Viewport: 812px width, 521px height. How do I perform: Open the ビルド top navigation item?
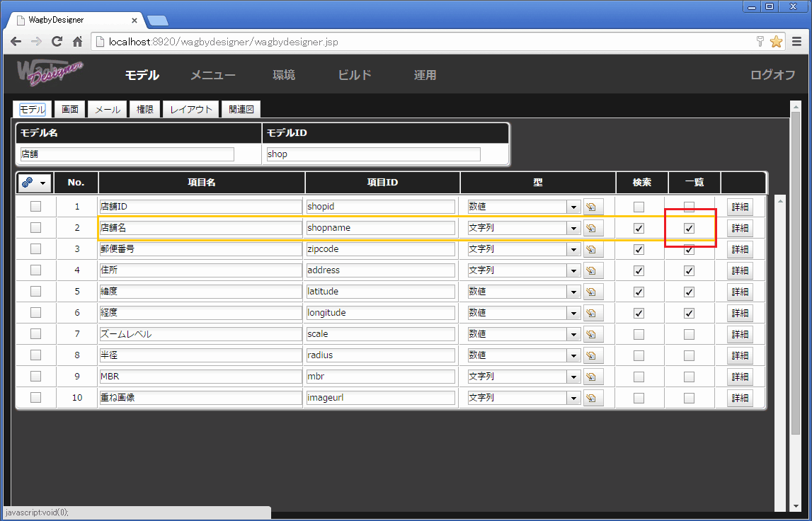point(355,75)
